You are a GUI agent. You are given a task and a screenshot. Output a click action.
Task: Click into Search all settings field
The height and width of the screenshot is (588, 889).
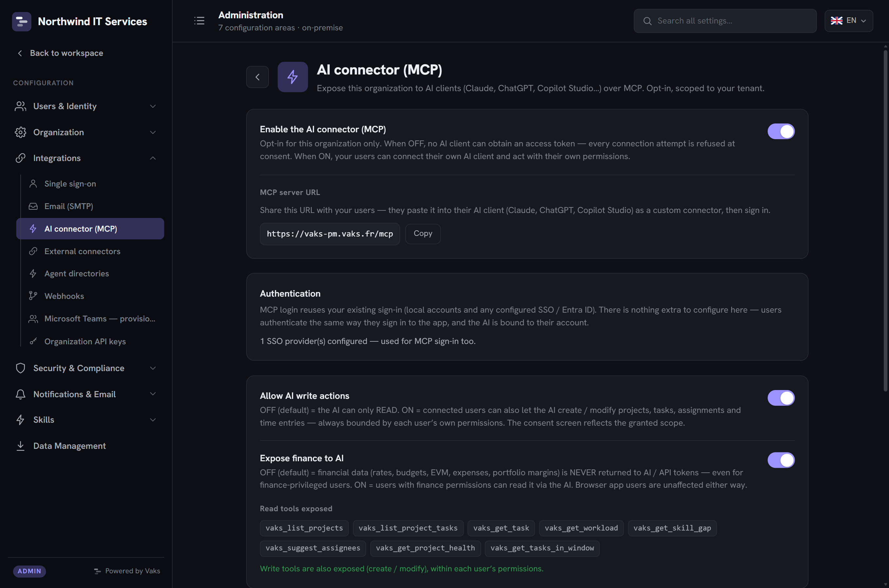pos(725,21)
